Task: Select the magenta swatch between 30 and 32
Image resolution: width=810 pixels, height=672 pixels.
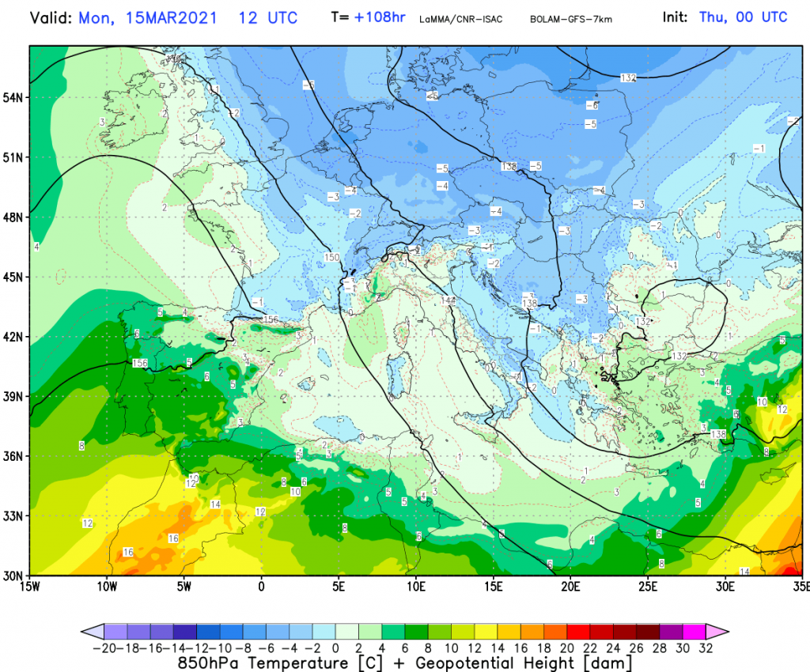Action: click(x=694, y=631)
